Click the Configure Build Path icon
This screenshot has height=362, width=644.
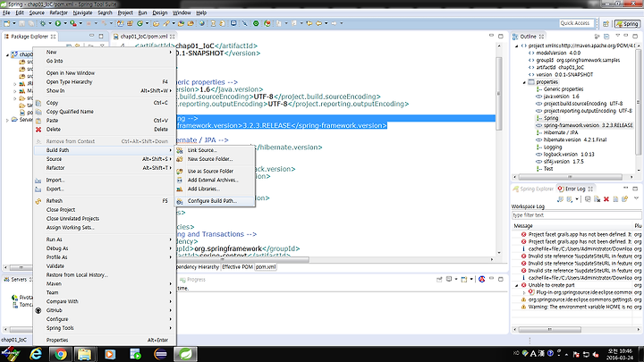tap(180, 201)
